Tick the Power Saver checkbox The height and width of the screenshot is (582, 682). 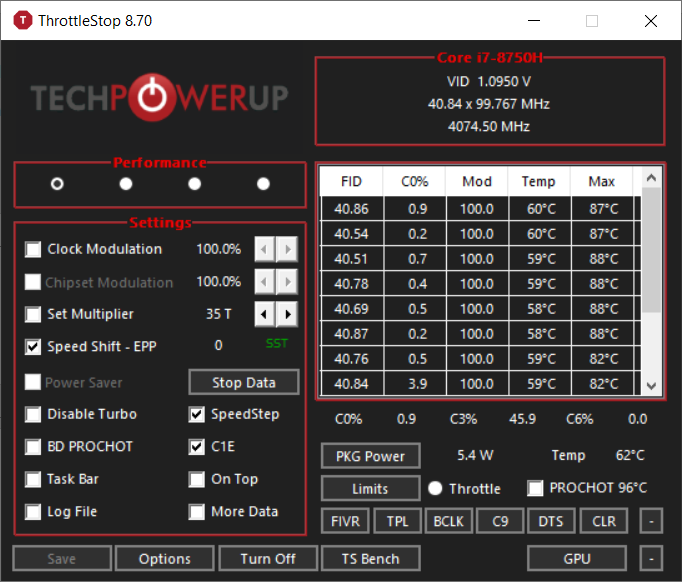tap(33, 382)
